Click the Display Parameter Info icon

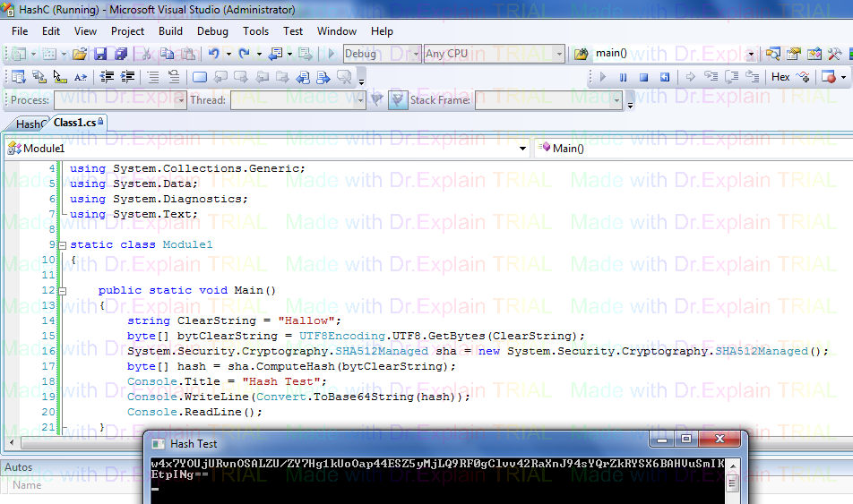pos(39,77)
